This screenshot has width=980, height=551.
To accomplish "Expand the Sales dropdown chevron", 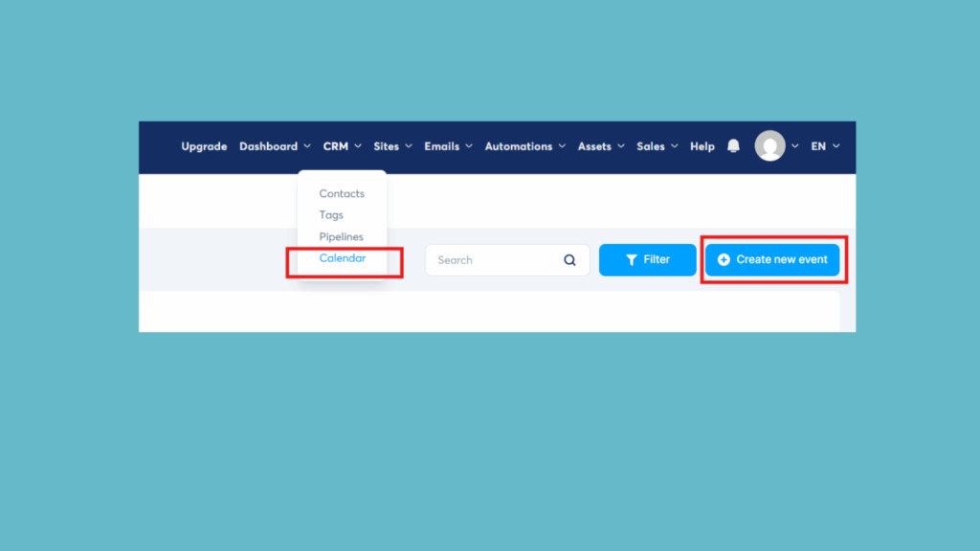I will [675, 146].
